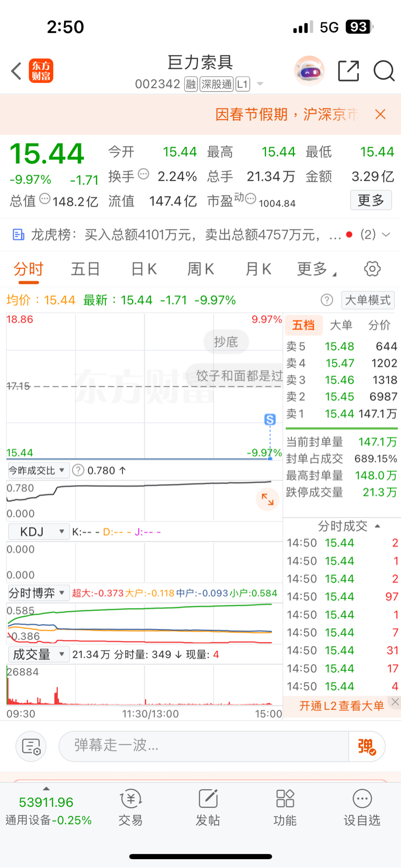
Task: Switch to the 月K tab
Action: point(258,269)
